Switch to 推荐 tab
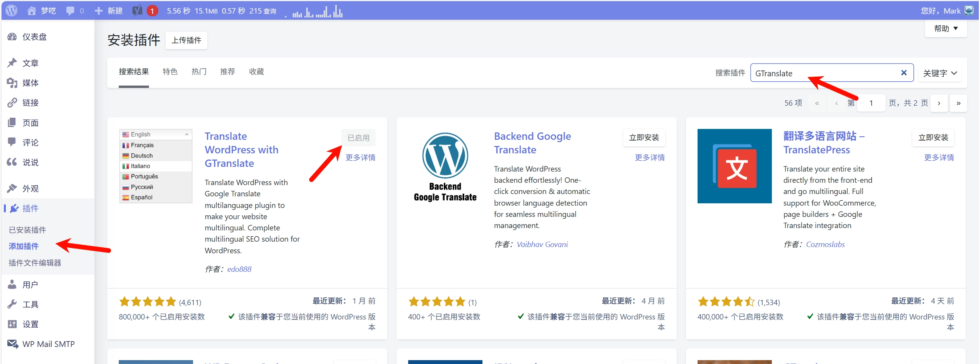980x364 pixels. click(227, 72)
